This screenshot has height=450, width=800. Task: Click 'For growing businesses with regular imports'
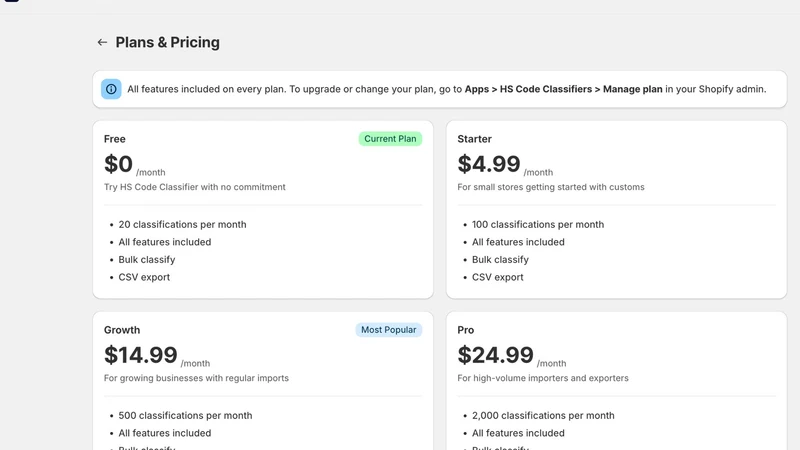click(x=196, y=378)
